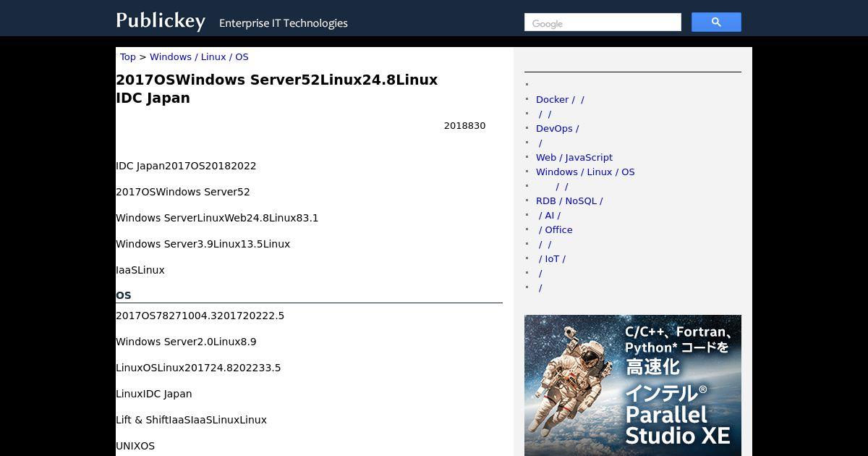
Task: Open Windows / Linux / OS breadcrumb link
Action: [199, 57]
